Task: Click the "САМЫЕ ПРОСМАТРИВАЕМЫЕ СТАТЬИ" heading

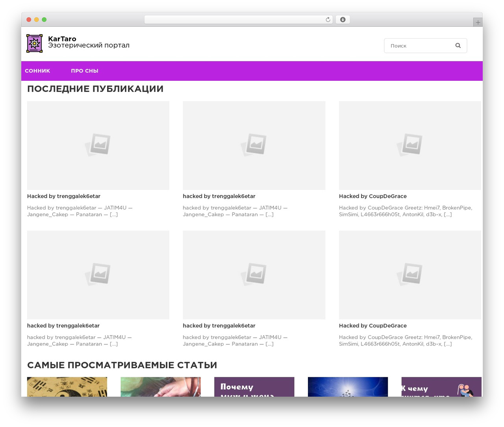Action: tap(122, 365)
